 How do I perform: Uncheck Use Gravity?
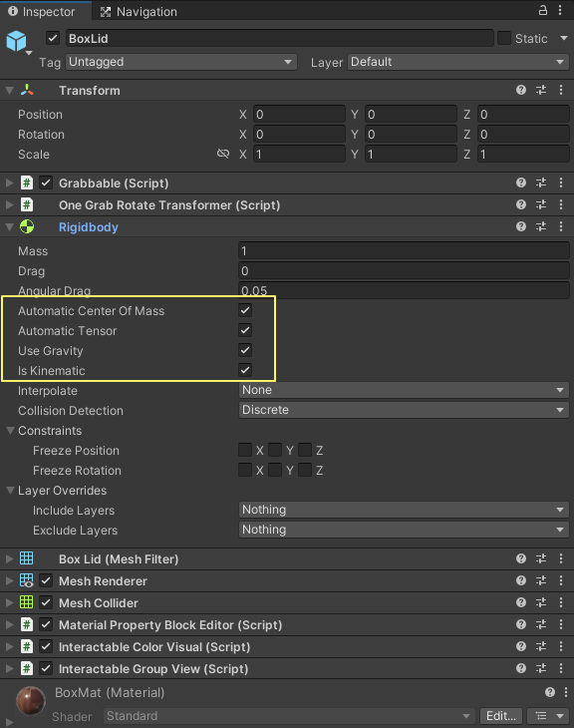245,350
